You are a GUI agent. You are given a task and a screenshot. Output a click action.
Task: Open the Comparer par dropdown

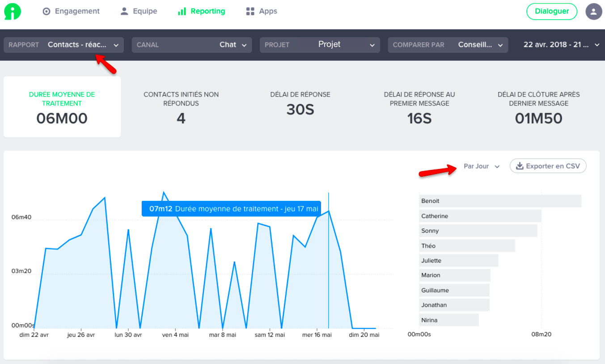448,45
